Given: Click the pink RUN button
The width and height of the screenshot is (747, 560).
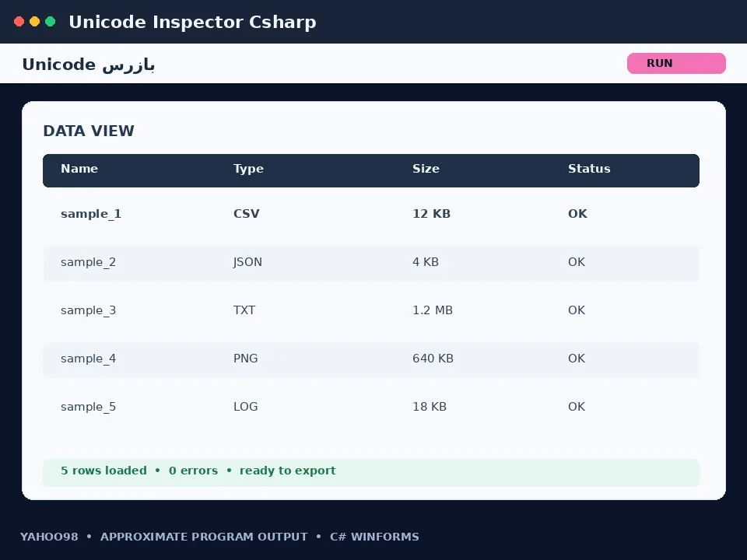Looking at the screenshot, I should (x=676, y=63).
